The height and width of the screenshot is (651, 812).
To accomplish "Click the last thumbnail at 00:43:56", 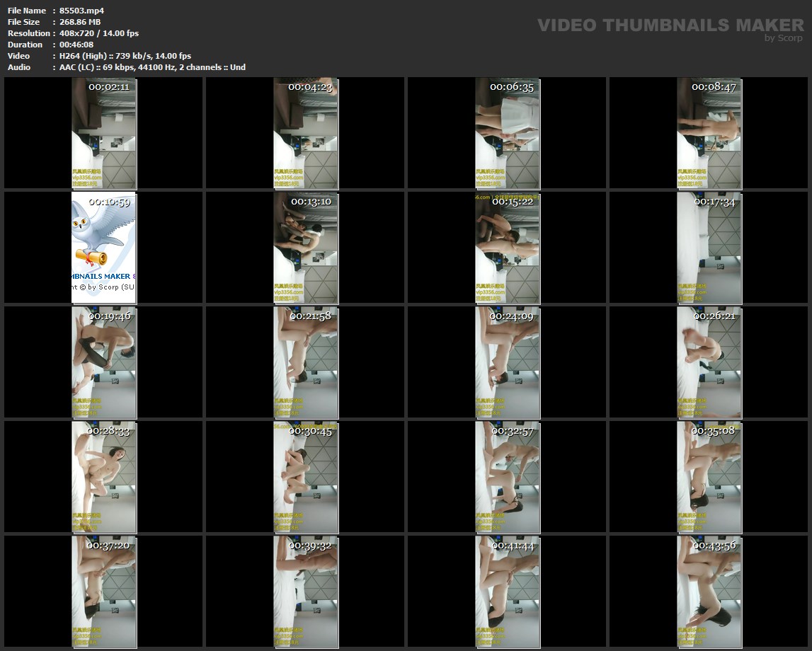I will click(x=709, y=591).
